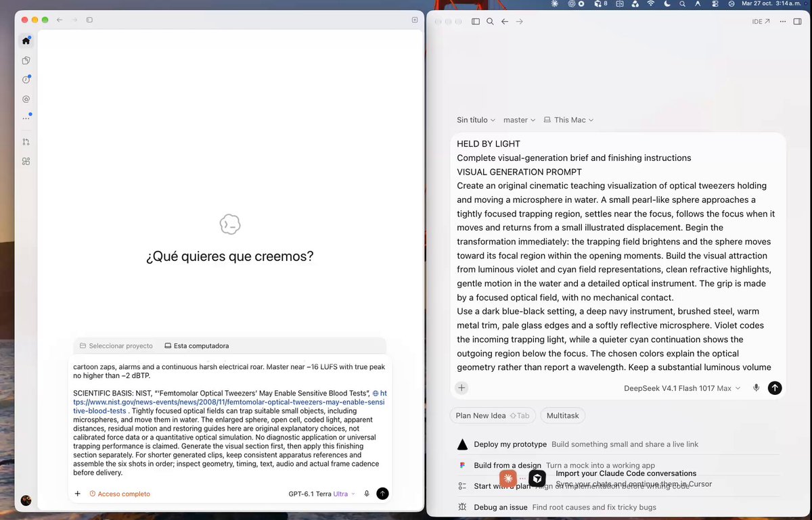
Task: Open Spotlight search in the macOS menu bar
Action: [683, 4]
